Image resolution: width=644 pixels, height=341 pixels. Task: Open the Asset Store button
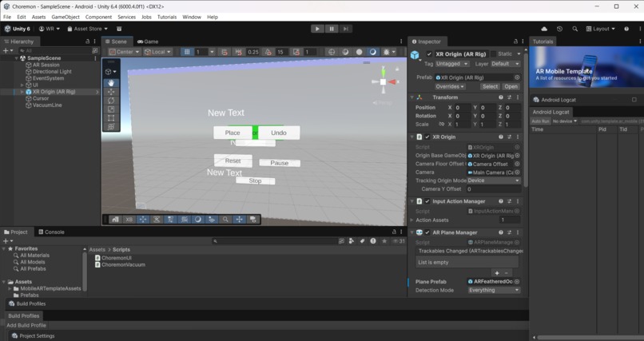(87, 29)
